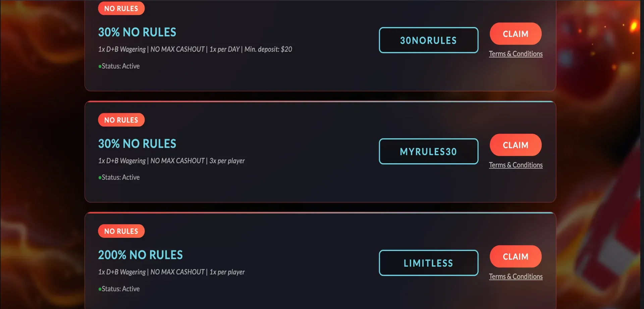The height and width of the screenshot is (309, 644).
Task: View Terms & Conditions for LIMITLESS offer
Action: tap(516, 276)
